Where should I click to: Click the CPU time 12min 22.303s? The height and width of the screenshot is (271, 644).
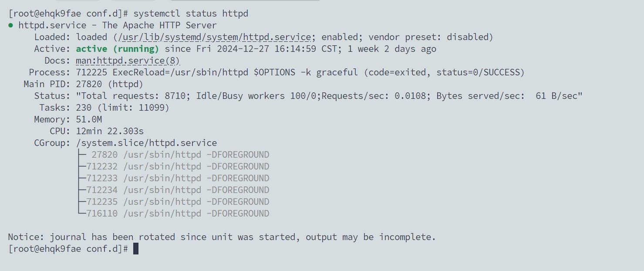[110, 131]
